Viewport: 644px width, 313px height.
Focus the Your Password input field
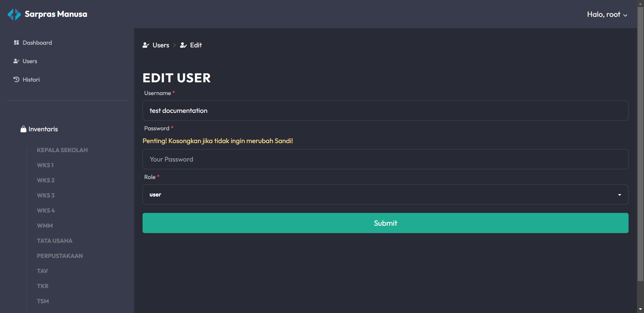(x=385, y=159)
